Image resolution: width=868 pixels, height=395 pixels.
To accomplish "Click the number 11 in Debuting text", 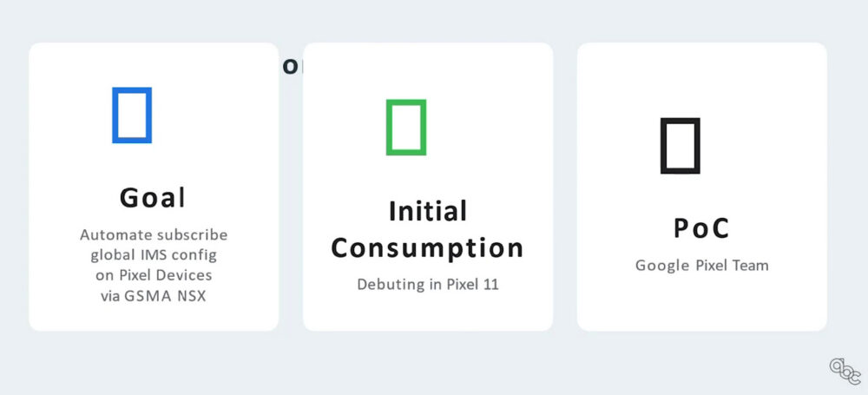I will coord(491,284).
